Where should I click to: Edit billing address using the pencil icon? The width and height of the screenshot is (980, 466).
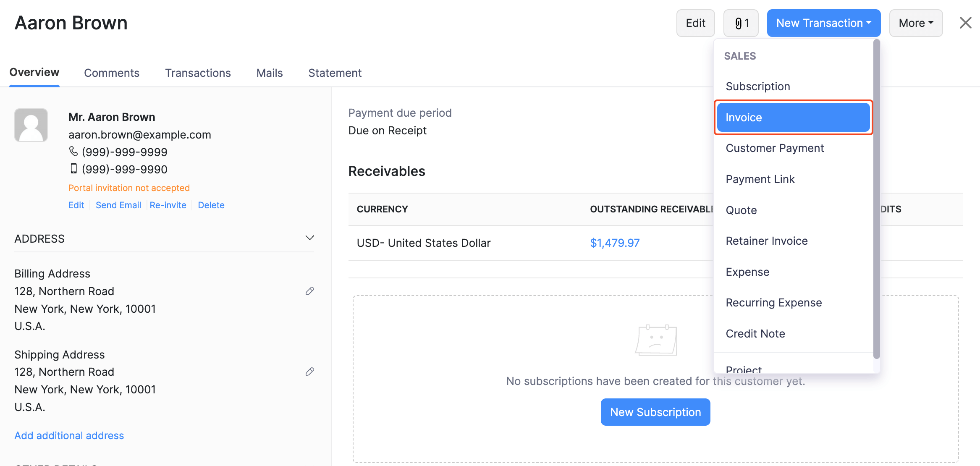click(310, 291)
